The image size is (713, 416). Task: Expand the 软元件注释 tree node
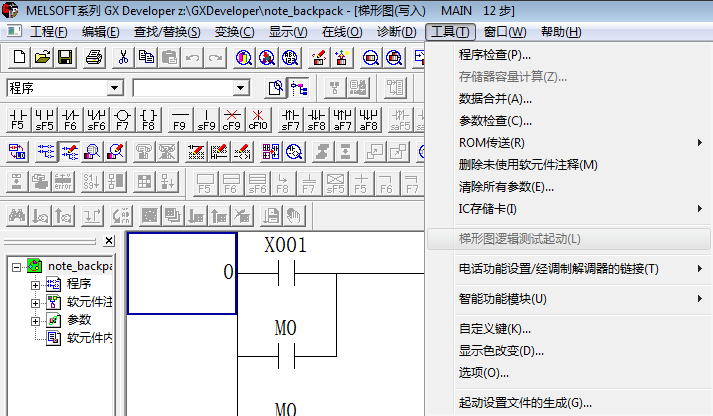35,303
